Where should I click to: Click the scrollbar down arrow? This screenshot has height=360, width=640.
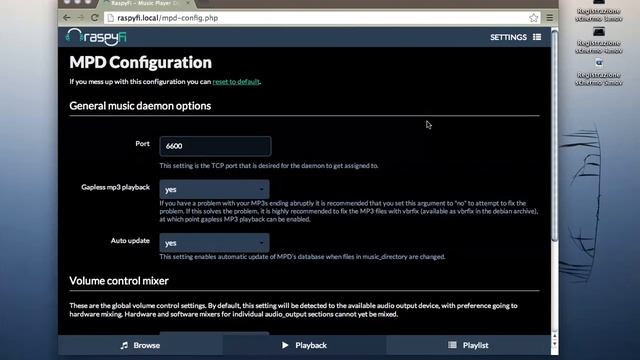click(554, 344)
